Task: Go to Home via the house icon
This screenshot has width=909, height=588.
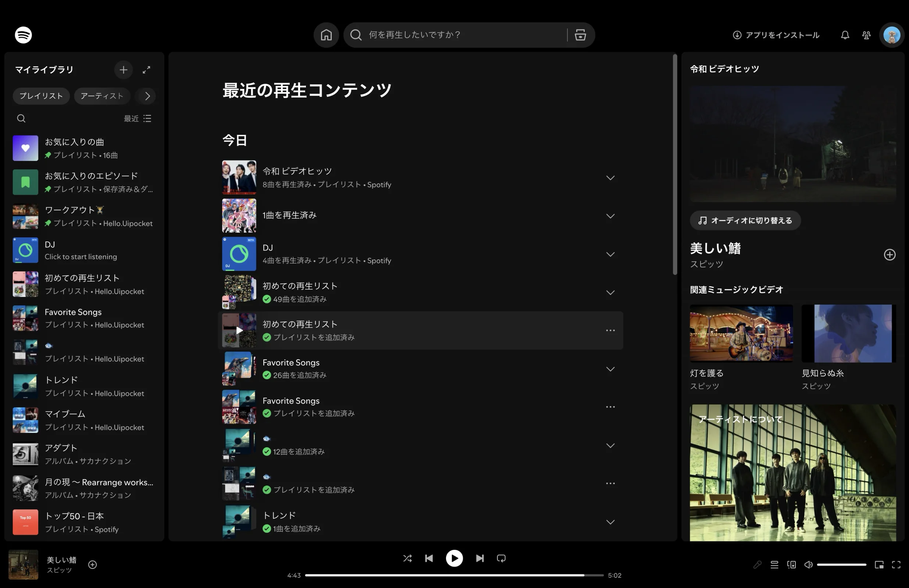Action: [x=326, y=35]
